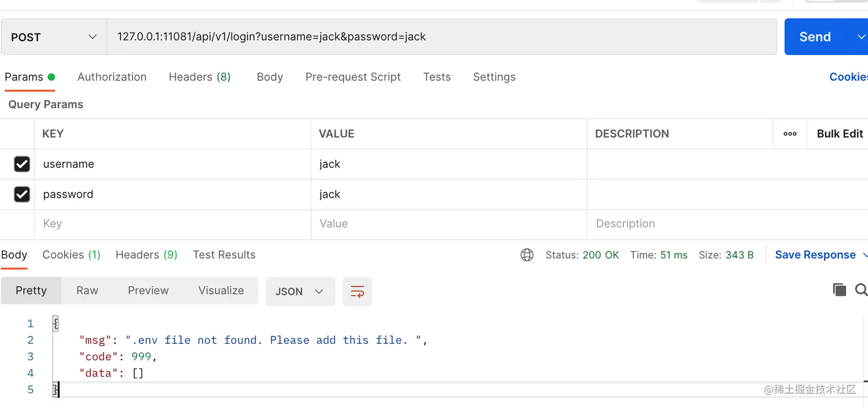Switch to the Visualize view mode

221,290
